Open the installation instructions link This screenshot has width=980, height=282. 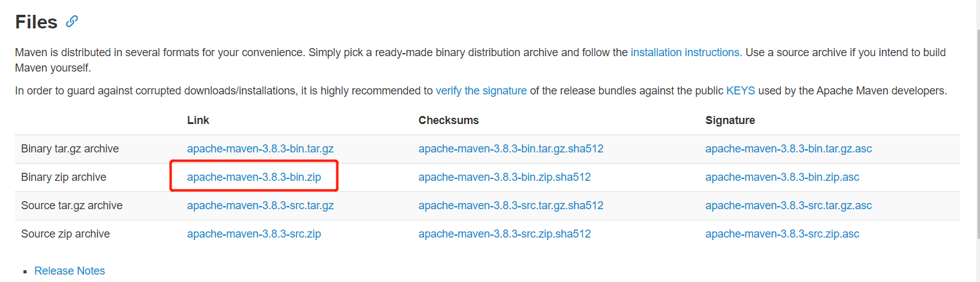[686, 52]
